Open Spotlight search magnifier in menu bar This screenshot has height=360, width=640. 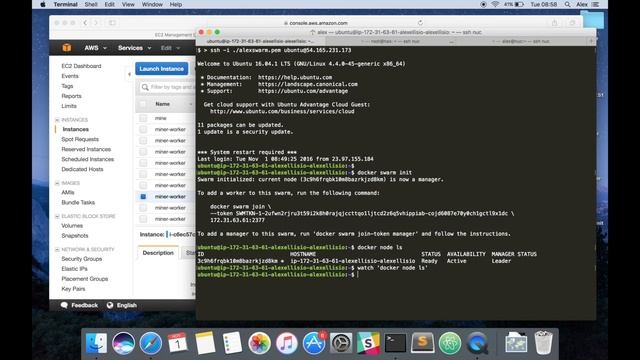coord(567,4)
